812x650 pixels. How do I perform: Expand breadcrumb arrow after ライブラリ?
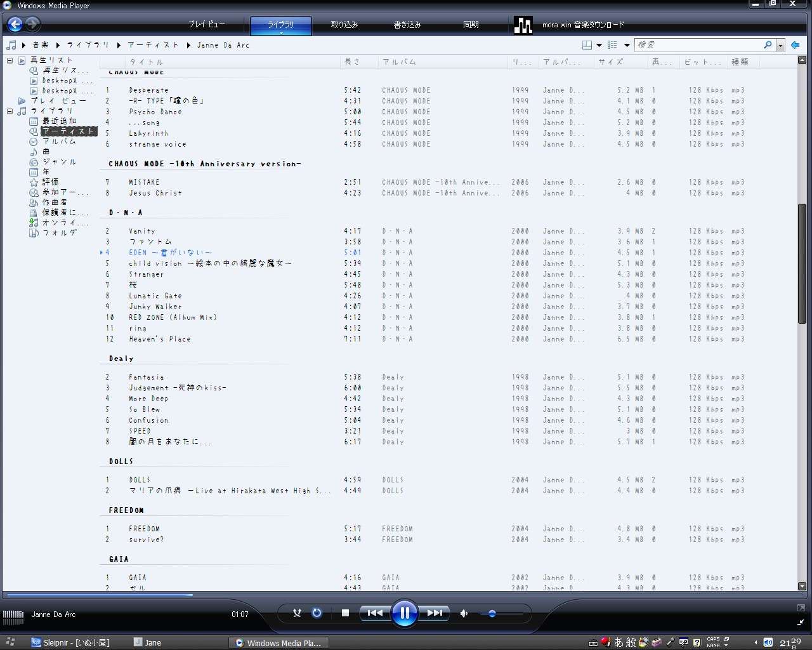tap(118, 45)
